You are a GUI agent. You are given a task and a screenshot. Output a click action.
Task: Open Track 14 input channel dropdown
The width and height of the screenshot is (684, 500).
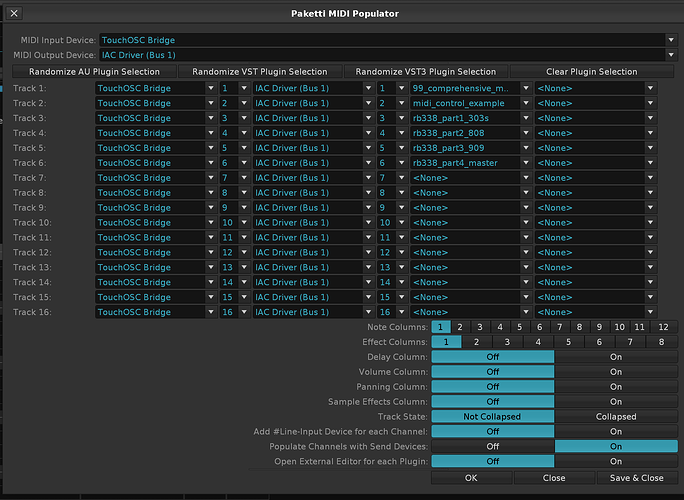tap(235, 282)
